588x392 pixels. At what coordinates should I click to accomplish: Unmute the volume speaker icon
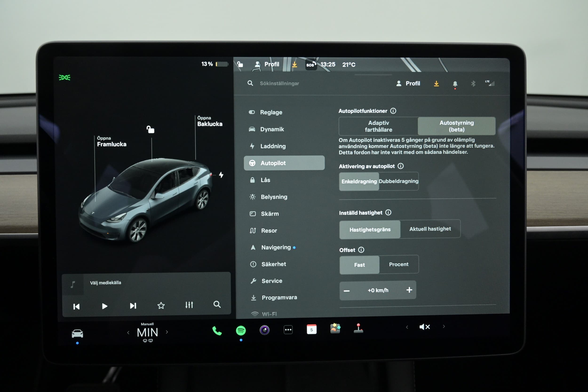coord(425,327)
